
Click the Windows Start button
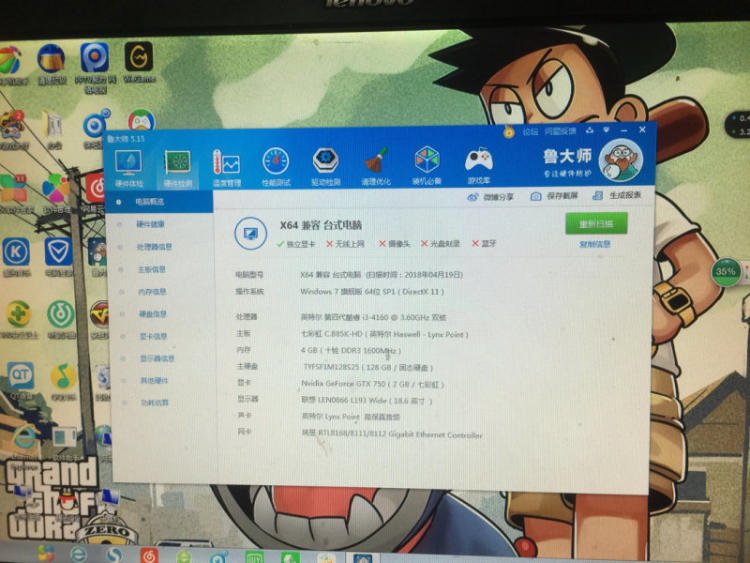pos(45,554)
